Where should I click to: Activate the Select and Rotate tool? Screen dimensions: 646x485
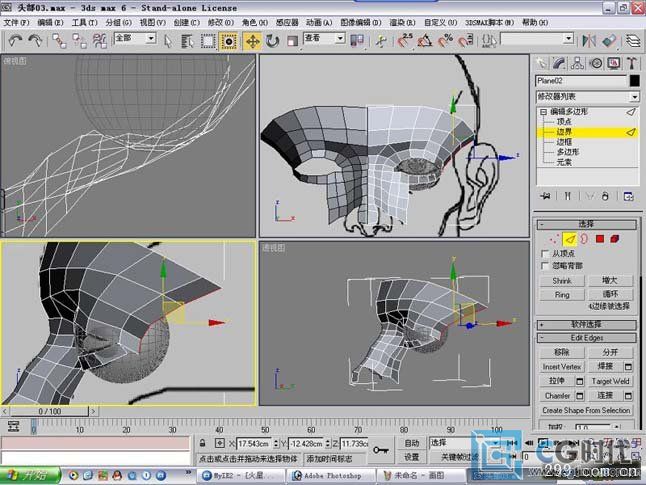pyautogui.click(x=272, y=41)
